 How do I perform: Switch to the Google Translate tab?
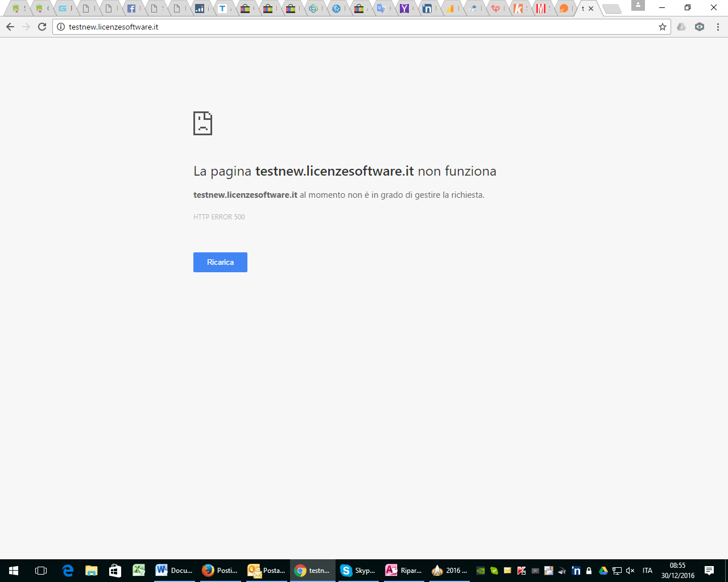click(382, 9)
